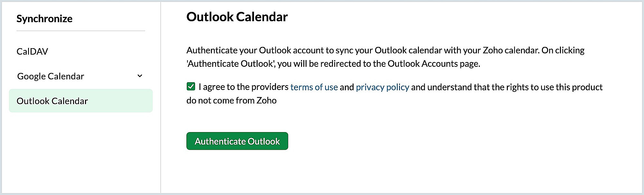Click the Synchronize sidebar heading
644x195 pixels.
click(44, 19)
